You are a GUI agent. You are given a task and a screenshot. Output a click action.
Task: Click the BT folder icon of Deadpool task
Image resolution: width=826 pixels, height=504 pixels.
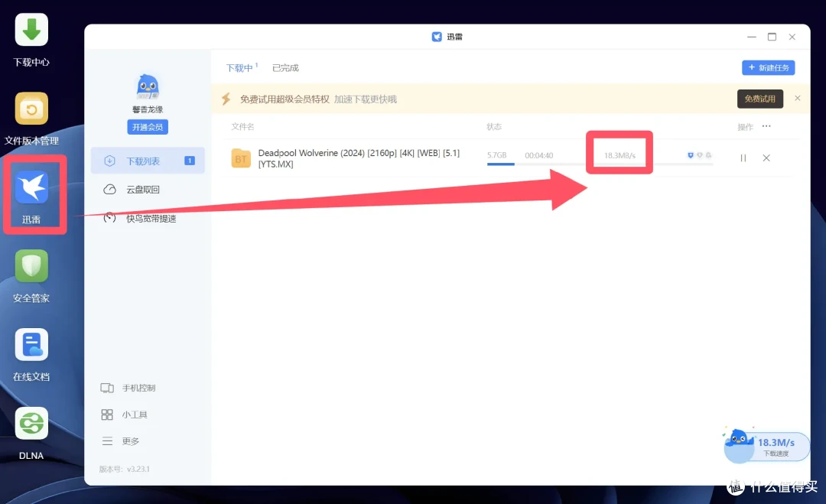pyautogui.click(x=241, y=158)
